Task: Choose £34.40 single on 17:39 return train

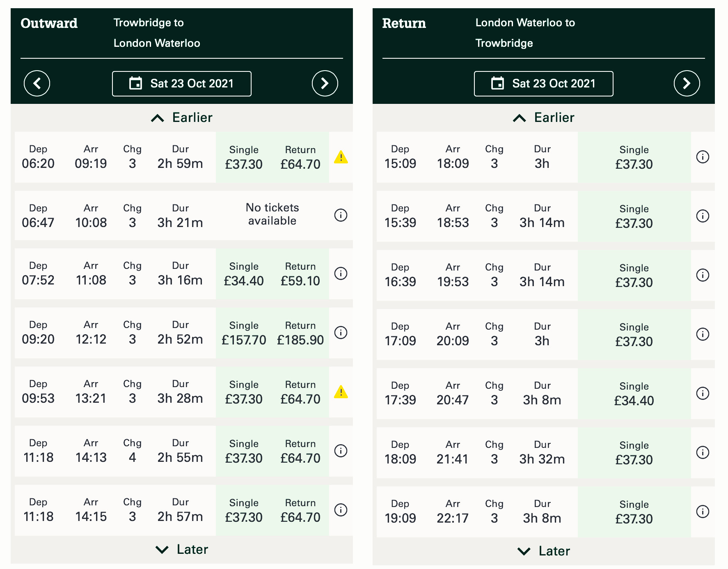Action: [x=634, y=394]
